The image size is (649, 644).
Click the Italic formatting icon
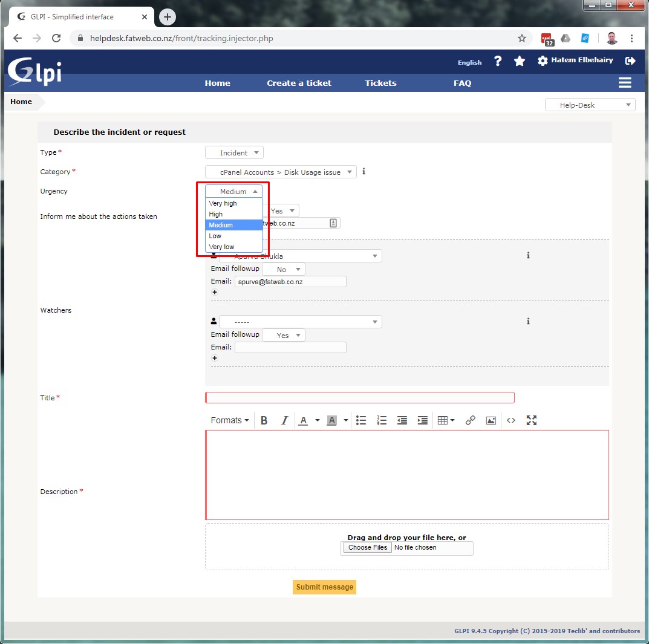(284, 420)
